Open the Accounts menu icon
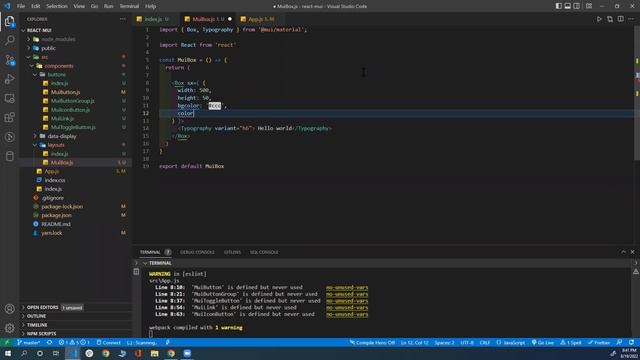Viewport: 640px width, 360px height. point(9,309)
